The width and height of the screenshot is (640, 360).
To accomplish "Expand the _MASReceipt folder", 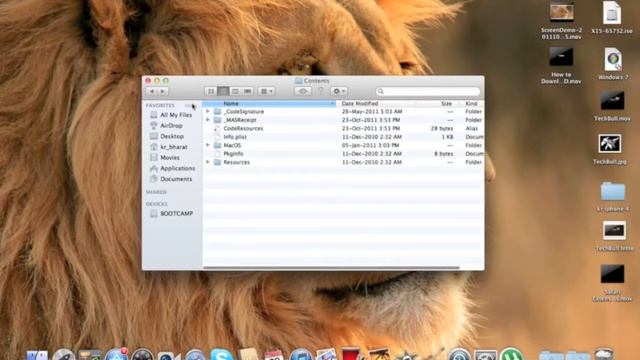I will coord(207,120).
